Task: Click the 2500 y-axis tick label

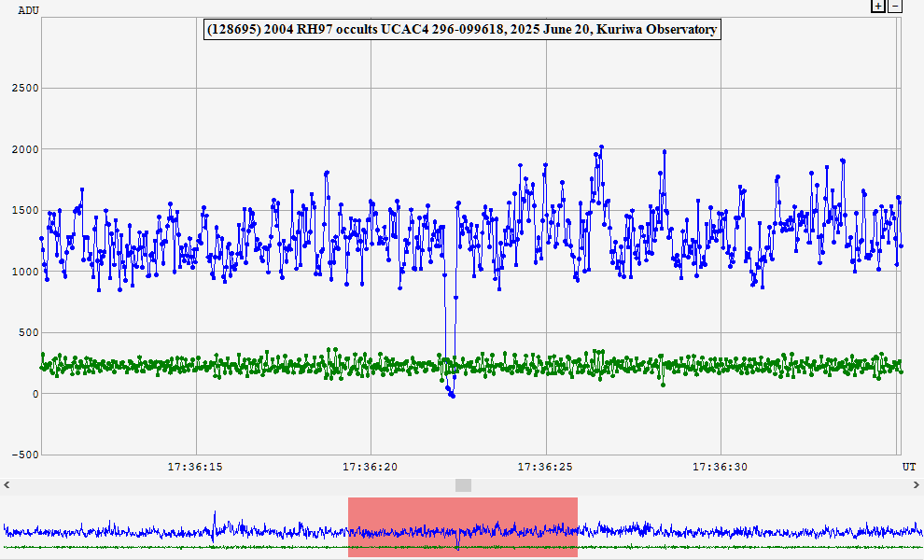Action: tap(24, 89)
